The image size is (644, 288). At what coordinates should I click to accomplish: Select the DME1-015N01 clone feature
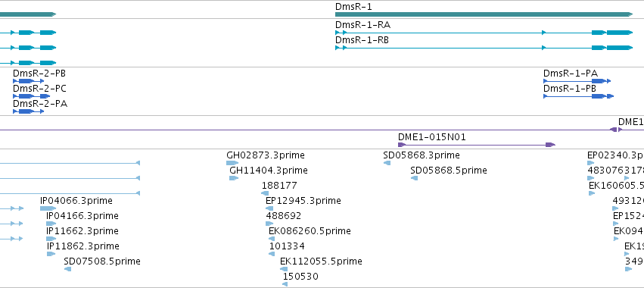tap(477, 145)
